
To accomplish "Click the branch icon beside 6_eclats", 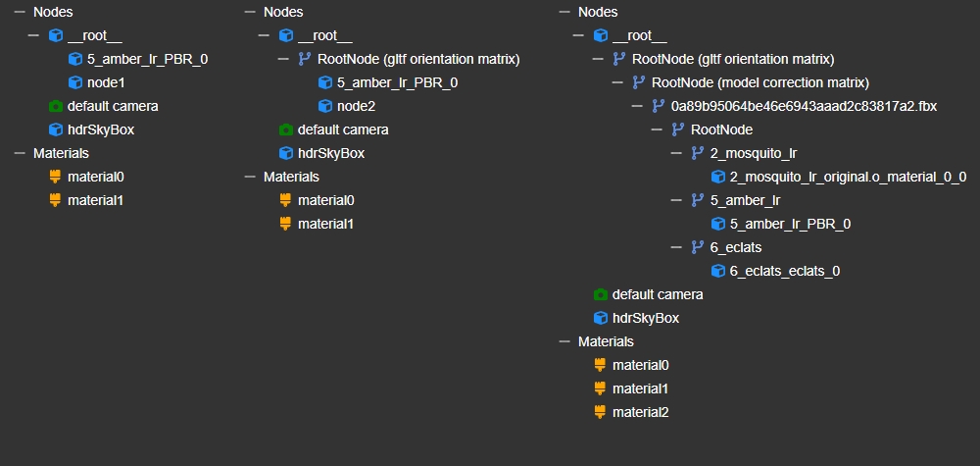I will coord(698,247).
